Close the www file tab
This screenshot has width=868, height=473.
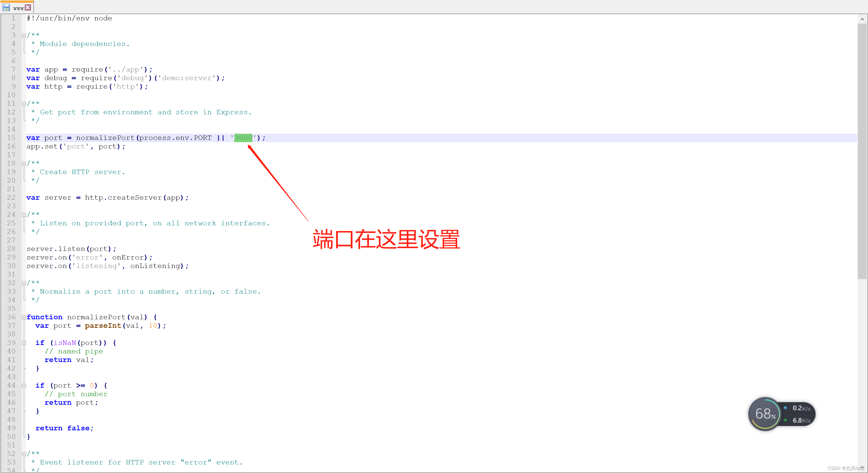click(x=28, y=8)
